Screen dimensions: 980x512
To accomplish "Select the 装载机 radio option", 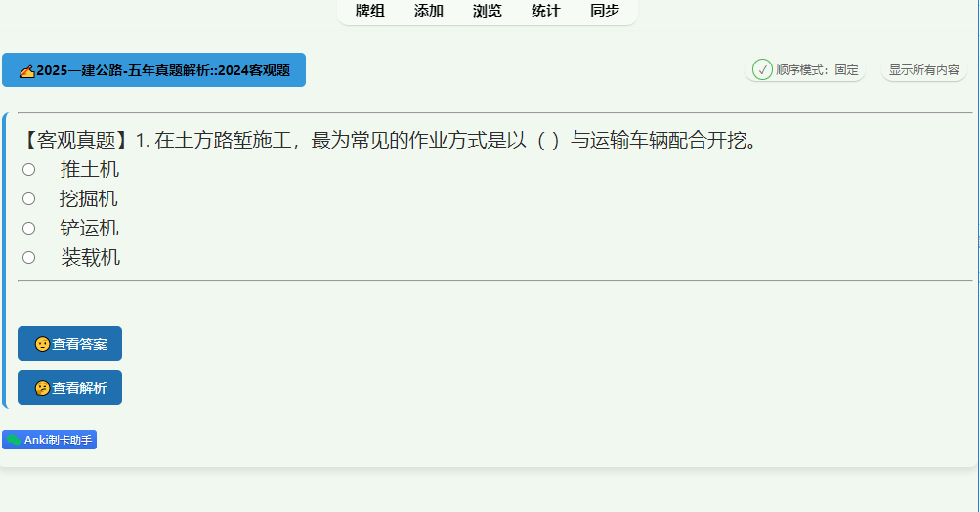I will click(28, 258).
